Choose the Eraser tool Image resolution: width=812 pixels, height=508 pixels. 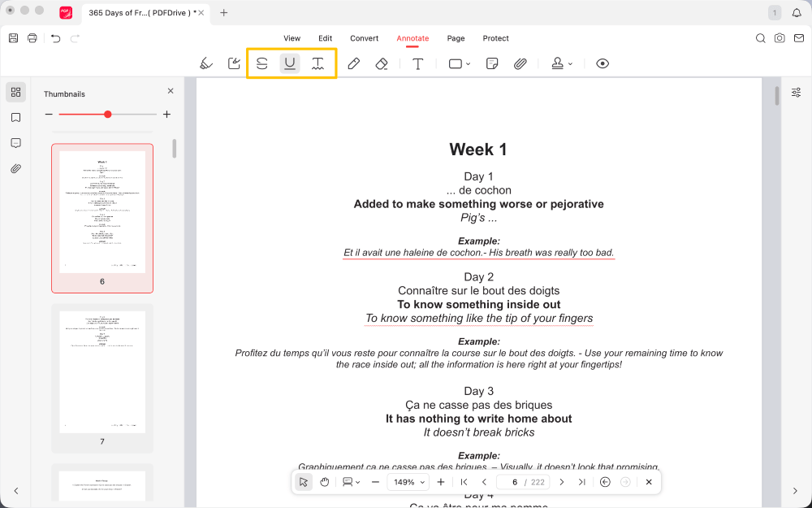point(382,63)
